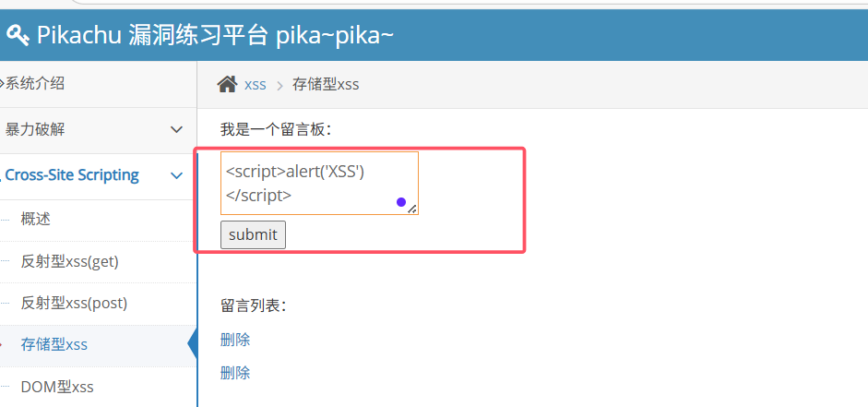
Task: Click the textarea resize handle corner
Action: pos(412,209)
